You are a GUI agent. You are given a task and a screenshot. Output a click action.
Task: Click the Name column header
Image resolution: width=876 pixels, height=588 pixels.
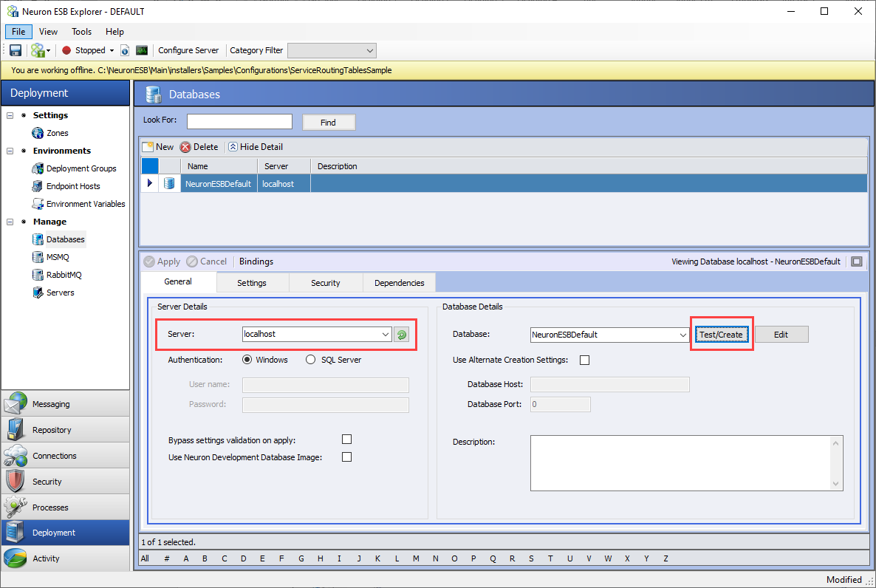pyautogui.click(x=219, y=166)
